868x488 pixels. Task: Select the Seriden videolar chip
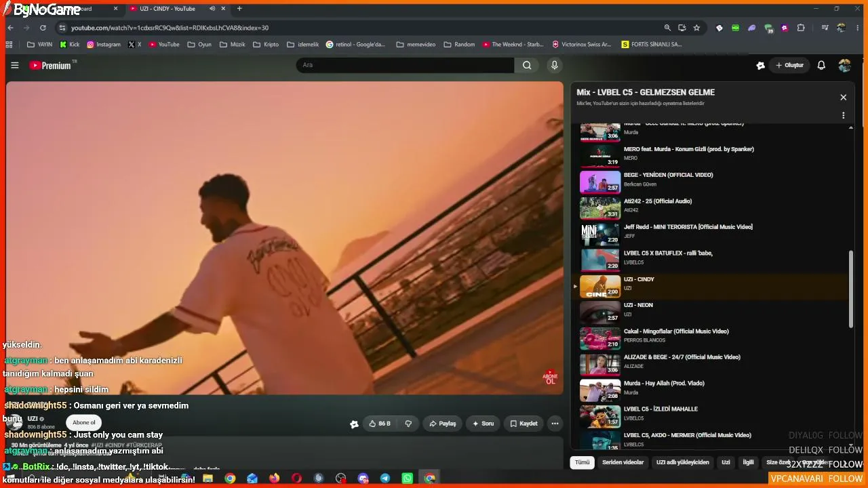pyautogui.click(x=623, y=462)
